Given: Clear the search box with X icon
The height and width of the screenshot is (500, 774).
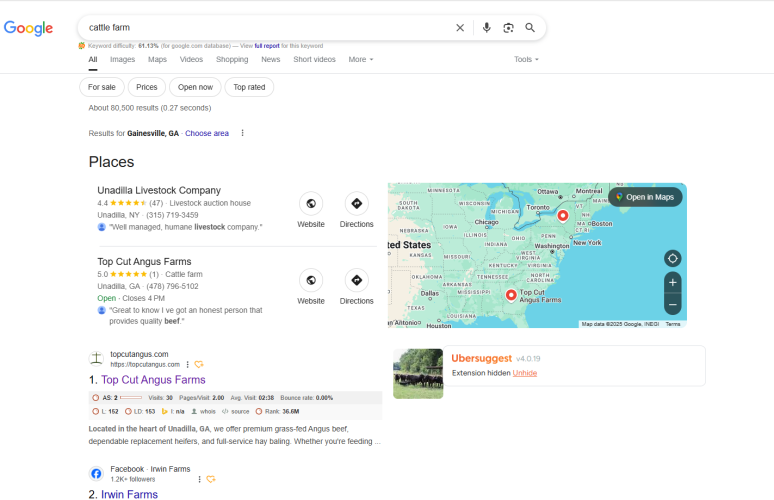Looking at the screenshot, I should pyautogui.click(x=460, y=28).
